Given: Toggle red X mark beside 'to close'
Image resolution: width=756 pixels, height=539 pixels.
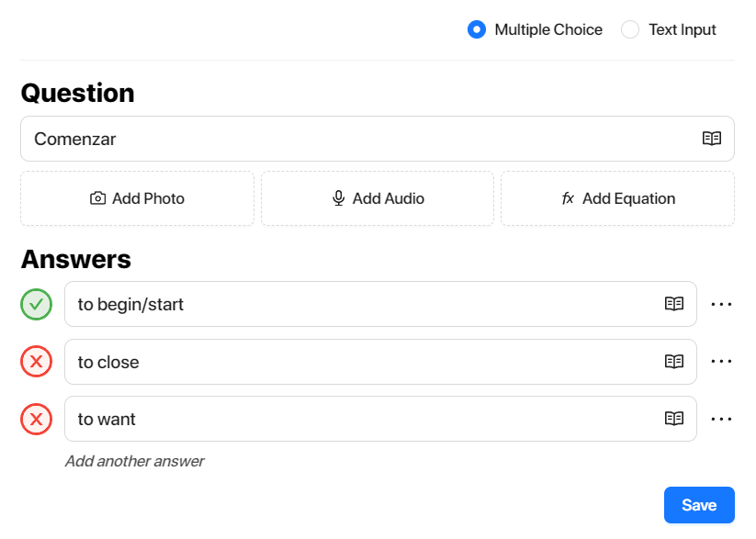Looking at the screenshot, I should click(x=36, y=362).
